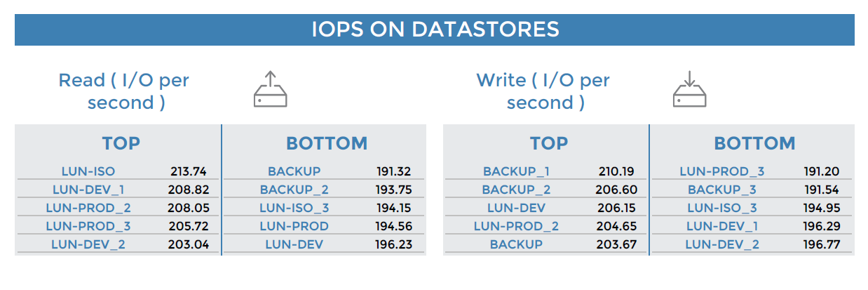Click the IOPS ON DATASTORES header bar
868x290 pixels.
(435, 29)
